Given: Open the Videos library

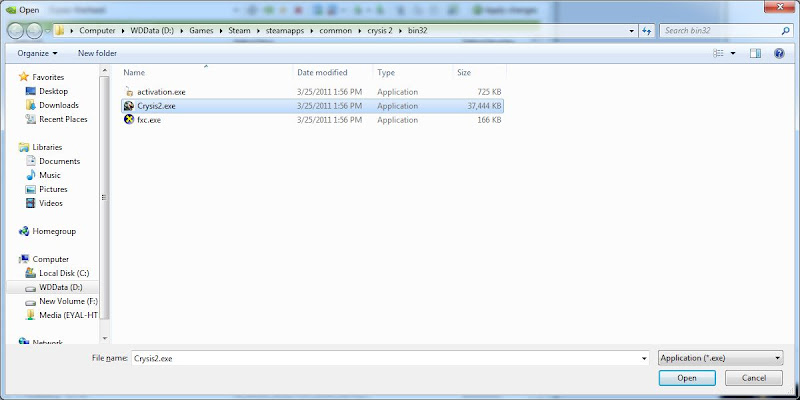Looking at the screenshot, I should coord(51,203).
